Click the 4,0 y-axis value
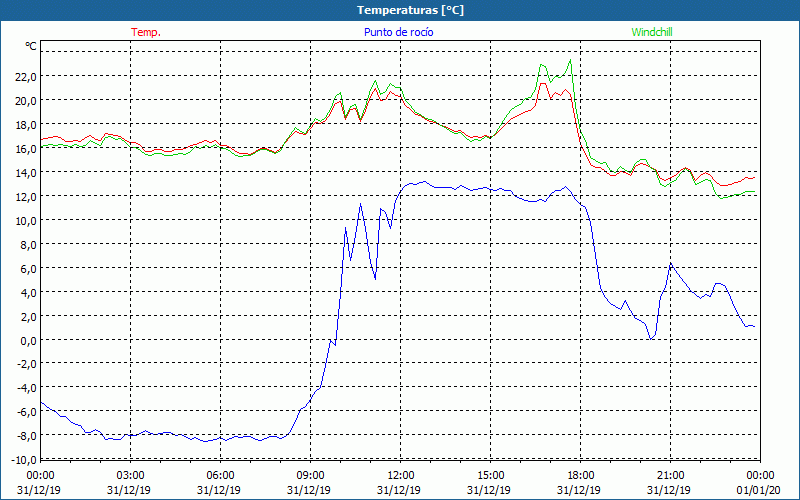Image resolution: width=800 pixels, height=500 pixels. coord(29,292)
